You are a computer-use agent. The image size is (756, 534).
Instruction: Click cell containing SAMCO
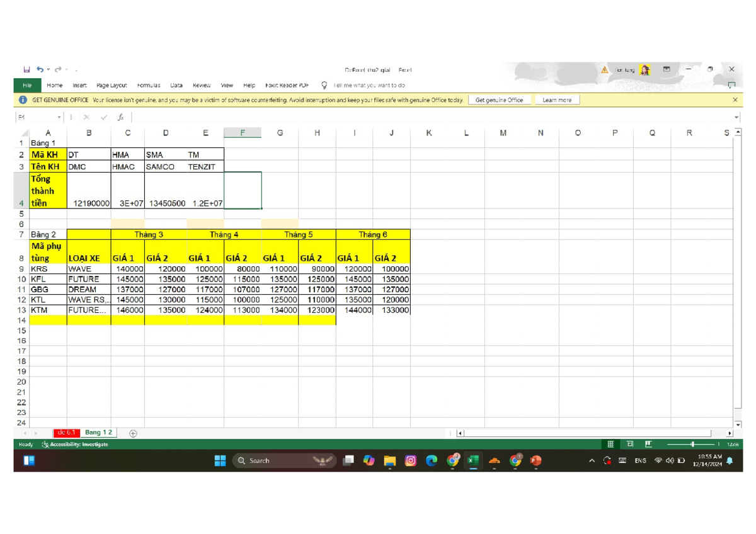point(166,167)
